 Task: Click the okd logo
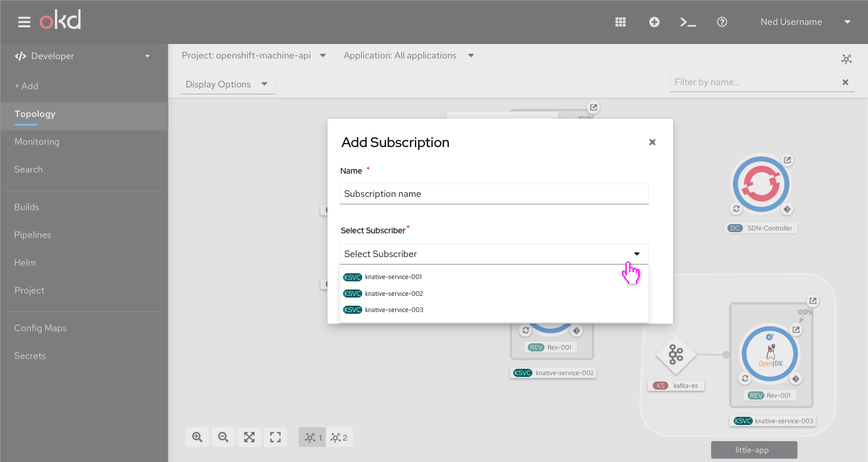pos(60,21)
